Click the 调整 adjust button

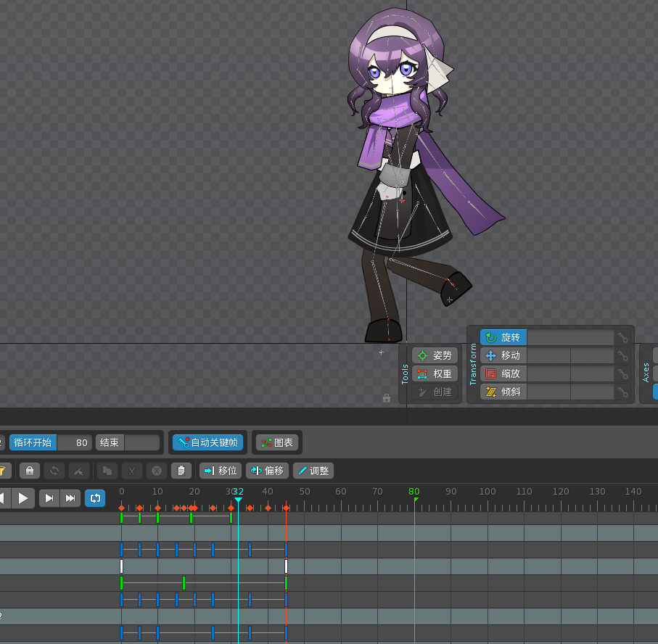tap(313, 471)
